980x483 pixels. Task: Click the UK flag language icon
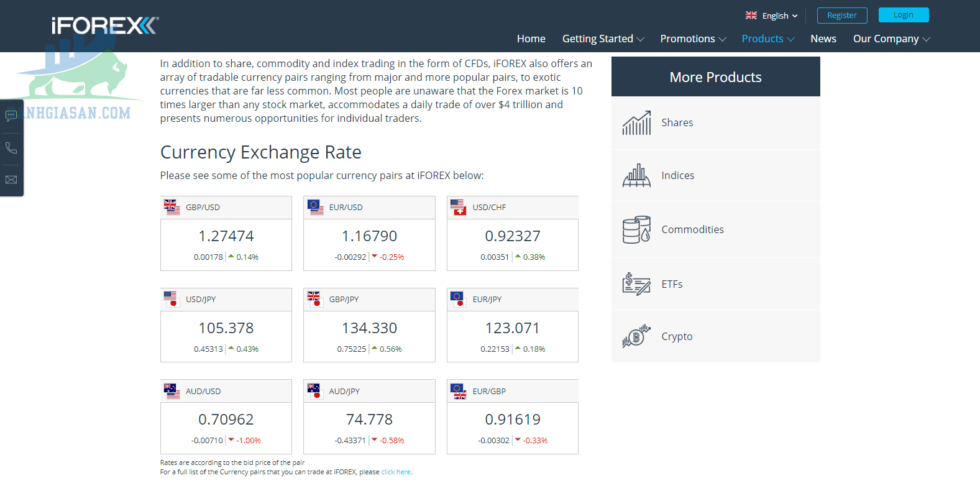pos(751,16)
